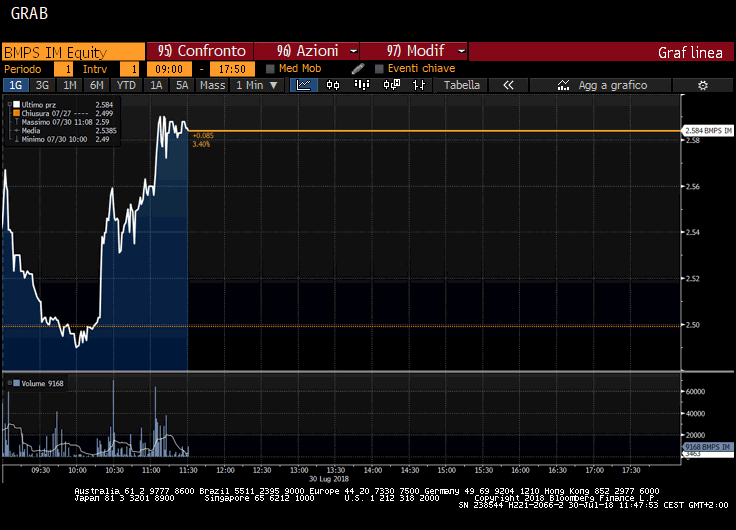736x530 pixels.
Task: Expand the Modif dropdown menu
Action: tap(461, 51)
